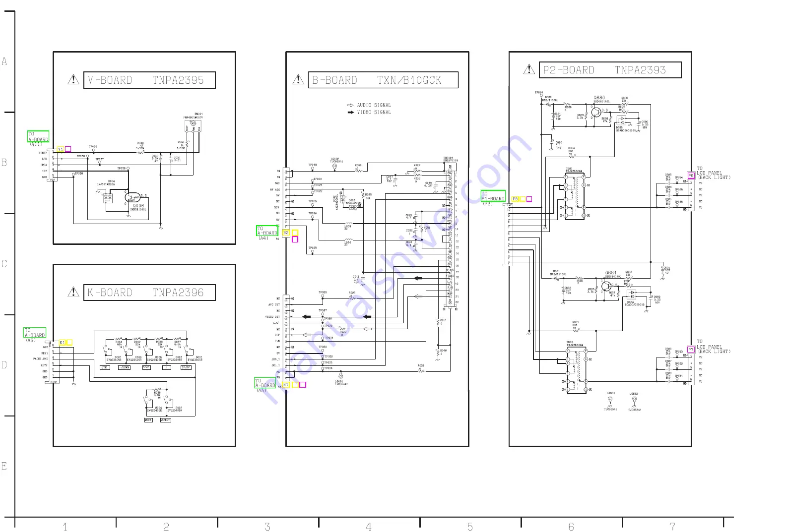Click the warning triangle beside P2-BOARD title
786x532 pixels.
529,69
